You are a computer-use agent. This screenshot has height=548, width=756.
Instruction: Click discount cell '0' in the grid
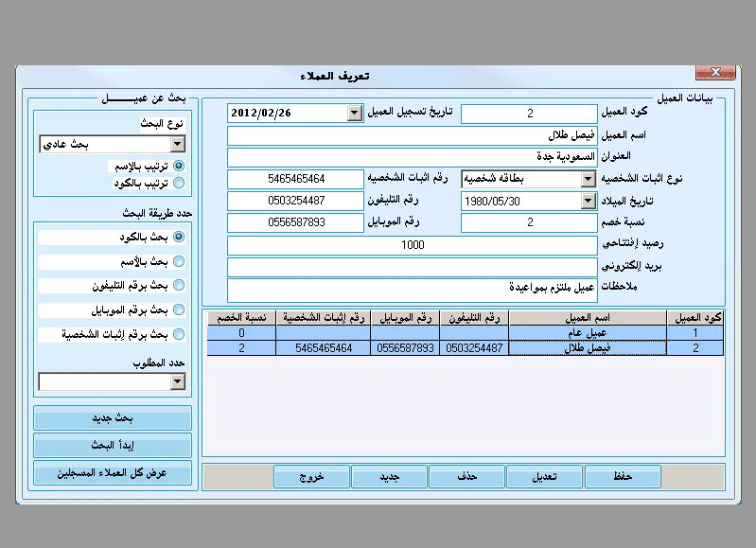[241, 333]
